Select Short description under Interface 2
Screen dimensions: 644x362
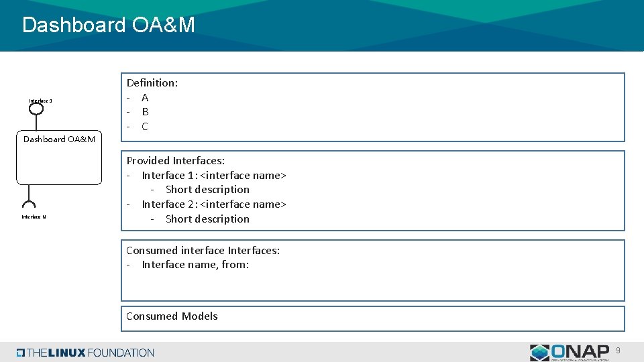click(207, 219)
